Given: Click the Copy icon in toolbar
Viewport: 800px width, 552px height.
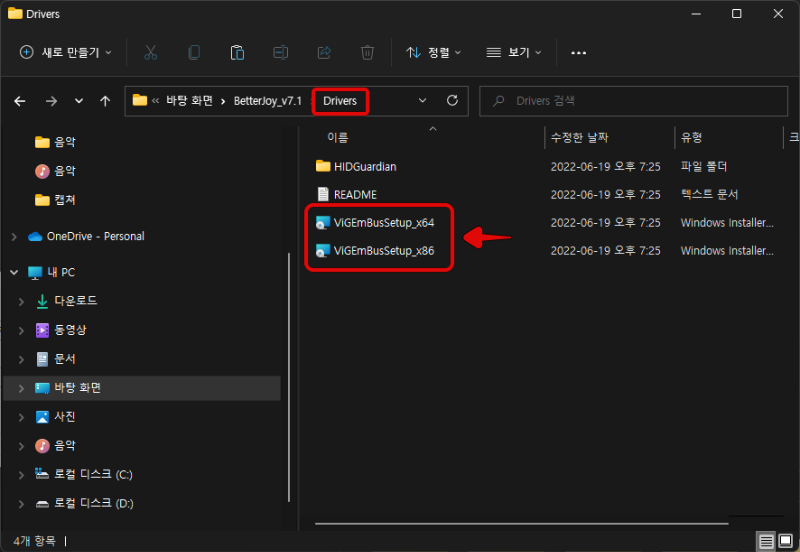Looking at the screenshot, I should 194,53.
